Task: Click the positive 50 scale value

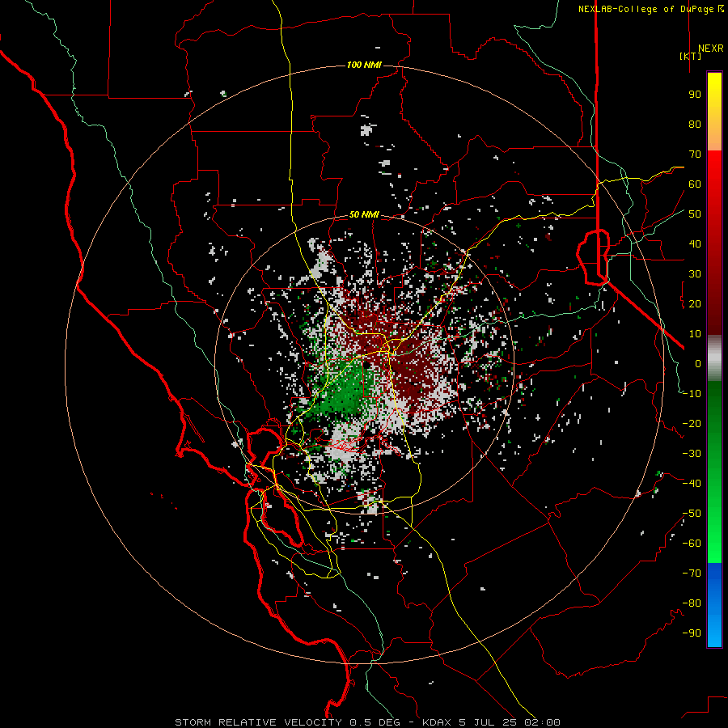Action: click(695, 214)
